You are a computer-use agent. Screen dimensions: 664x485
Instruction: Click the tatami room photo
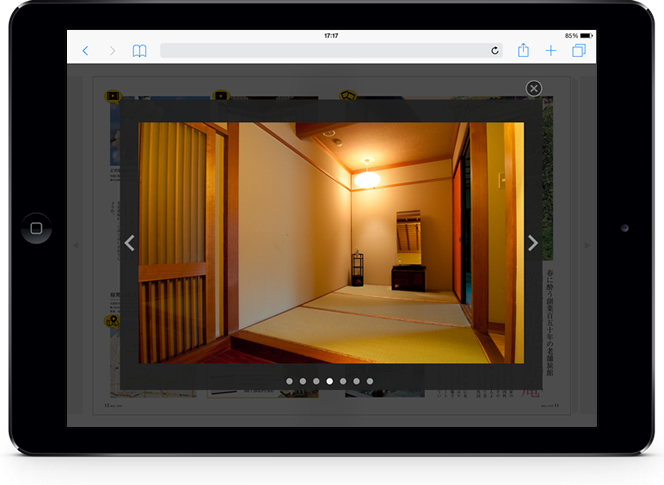331,243
